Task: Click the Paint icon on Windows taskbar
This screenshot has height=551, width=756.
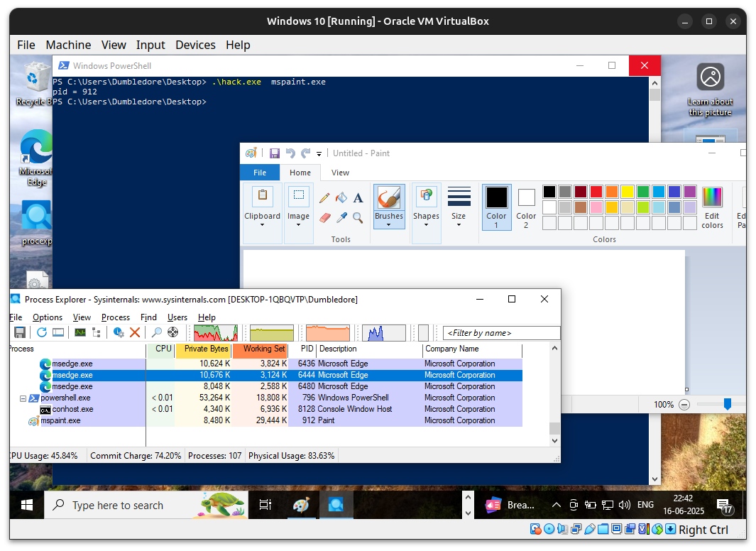Action: click(x=302, y=506)
